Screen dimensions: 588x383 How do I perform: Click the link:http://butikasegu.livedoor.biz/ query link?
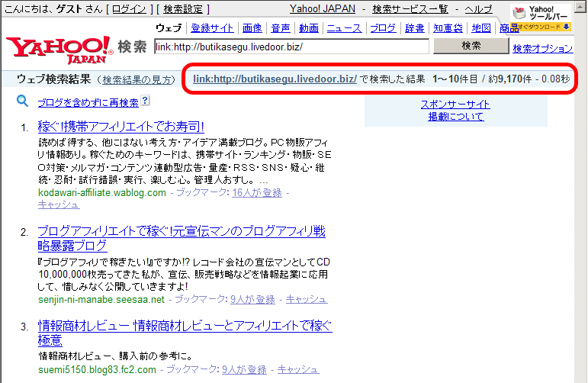pos(275,79)
